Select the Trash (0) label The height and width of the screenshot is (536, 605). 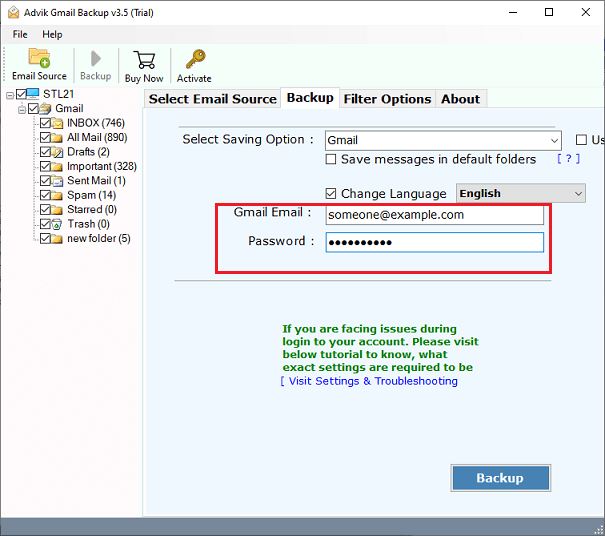88,224
